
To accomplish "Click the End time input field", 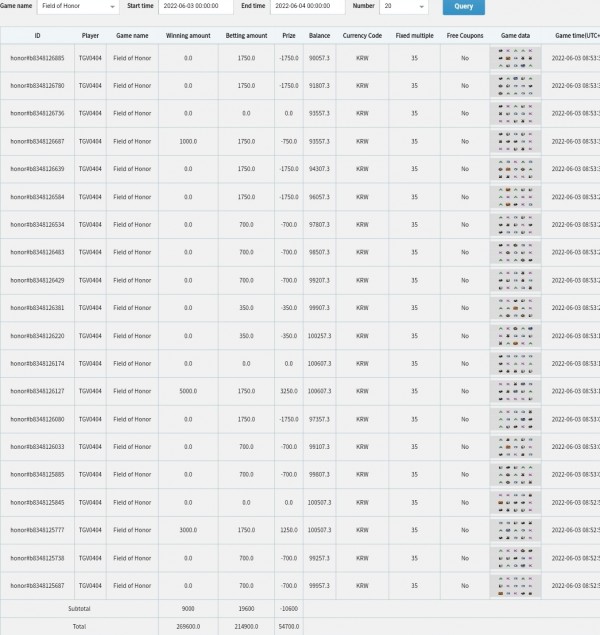I will [308, 6].
